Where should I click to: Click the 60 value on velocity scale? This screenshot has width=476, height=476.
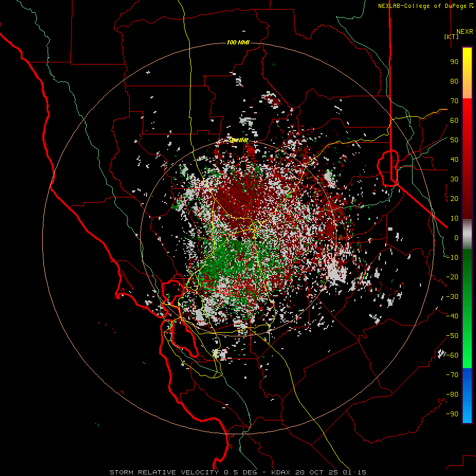(454, 121)
